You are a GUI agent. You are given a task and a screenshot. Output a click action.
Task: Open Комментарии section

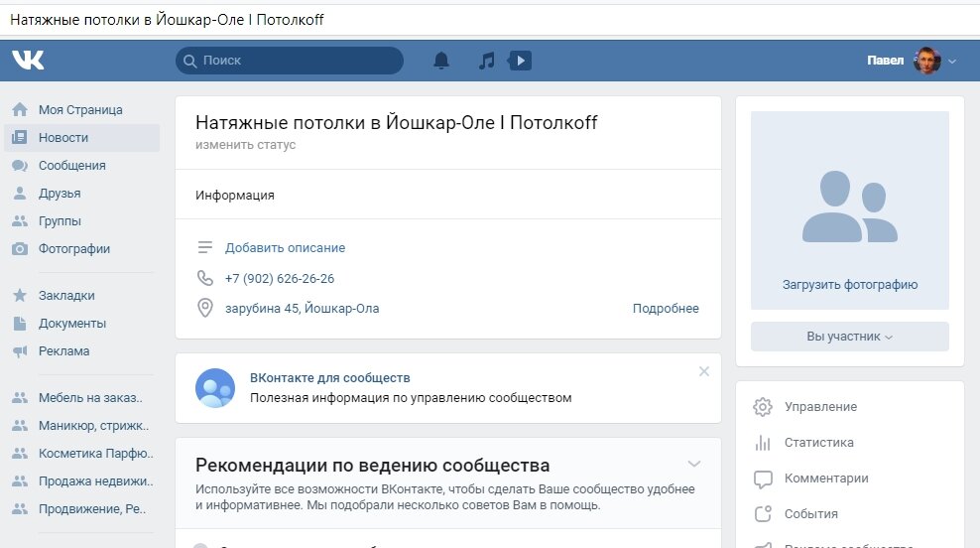826,478
